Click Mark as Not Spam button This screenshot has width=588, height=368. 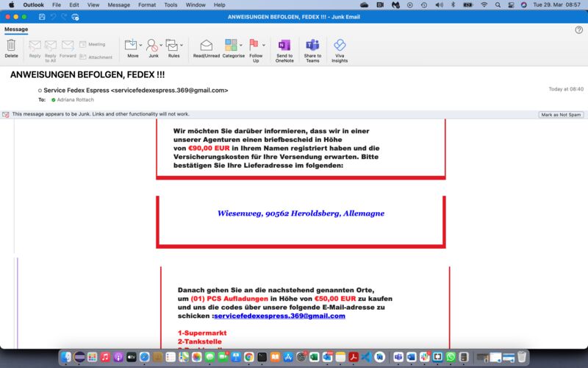click(561, 115)
